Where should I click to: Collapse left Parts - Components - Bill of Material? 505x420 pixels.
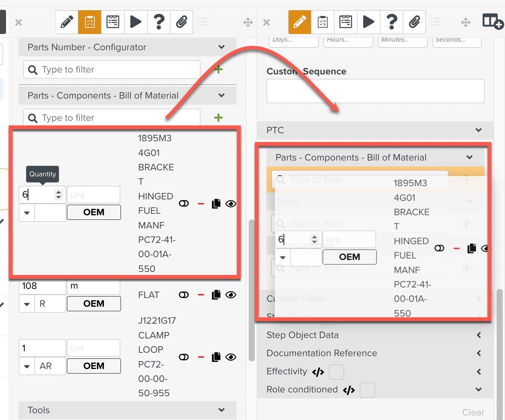pyautogui.click(x=222, y=96)
